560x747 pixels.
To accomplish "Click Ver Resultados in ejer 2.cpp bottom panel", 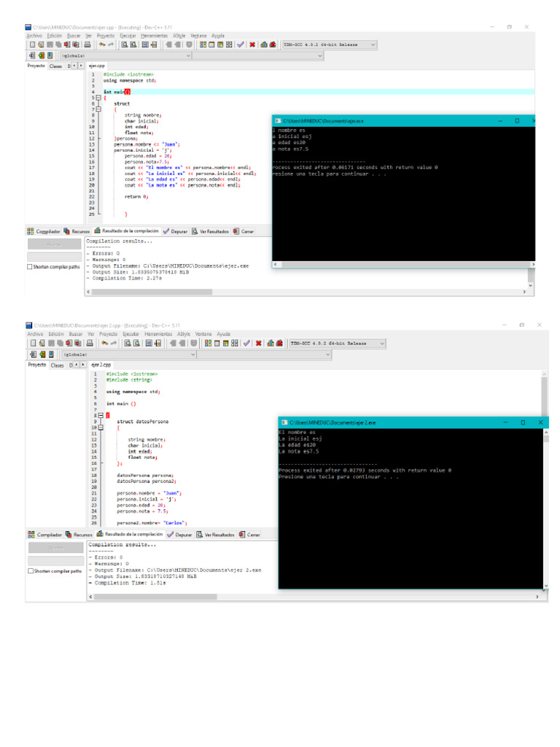I will click(219, 535).
